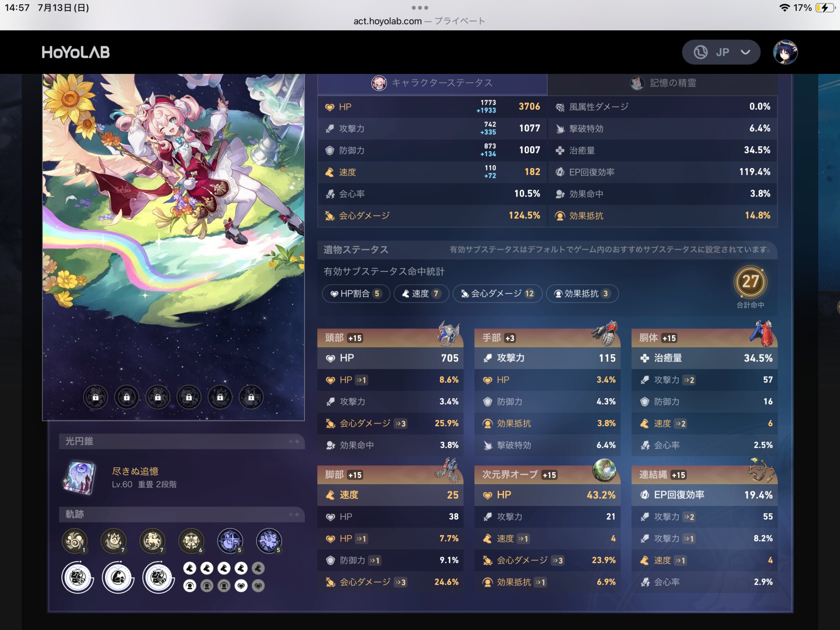Tap the EP回復効率 value 119.4%

pos(755,172)
